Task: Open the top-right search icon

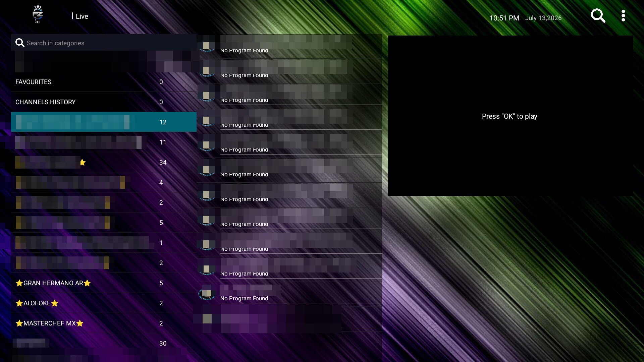Action: click(598, 16)
